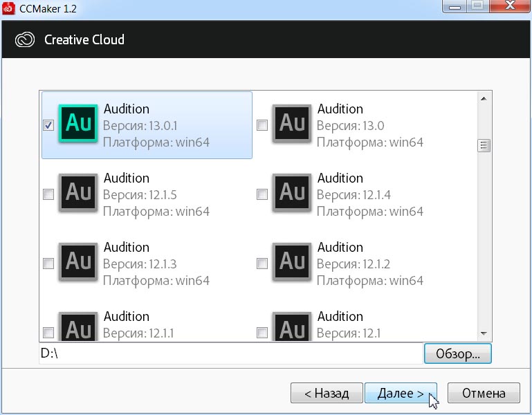This screenshot has width=532, height=415.
Task: Check the Audition 12.1.3 checkbox
Action: point(48,264)
